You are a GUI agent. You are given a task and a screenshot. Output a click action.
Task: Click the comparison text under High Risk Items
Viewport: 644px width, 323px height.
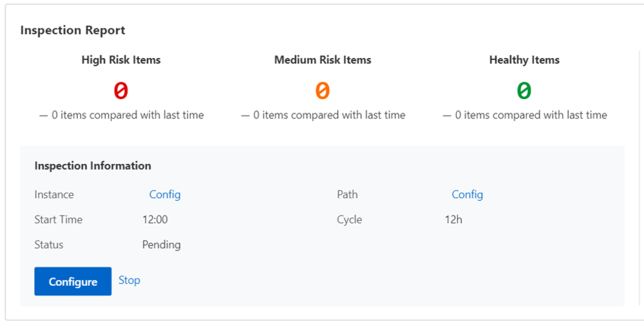tap(121, 115)
